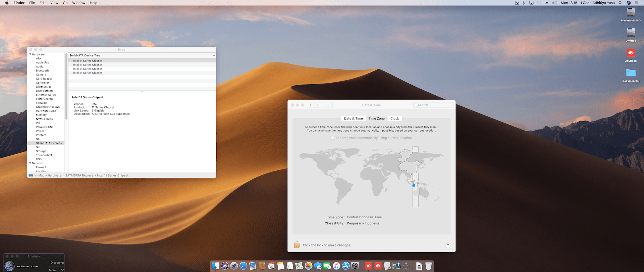Switch to the Clock tab

point(394,119)
